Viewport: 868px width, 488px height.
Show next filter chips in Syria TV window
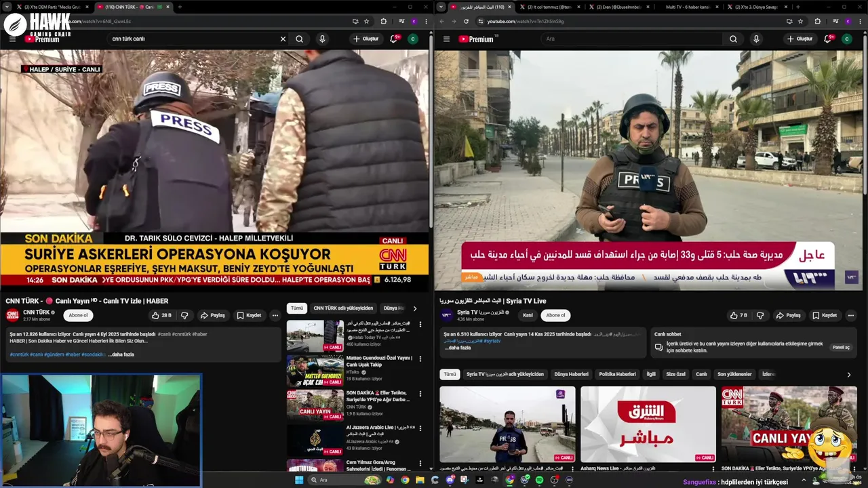click(x=849, y=375)
